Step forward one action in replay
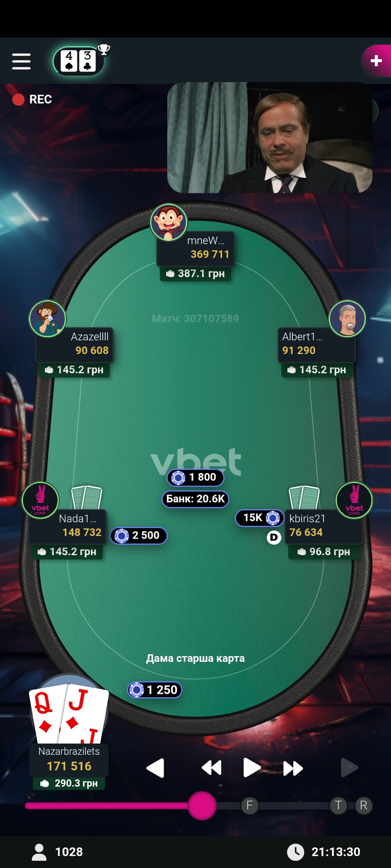391x868 pixels. pyautogui.click(x=350, y=768)
